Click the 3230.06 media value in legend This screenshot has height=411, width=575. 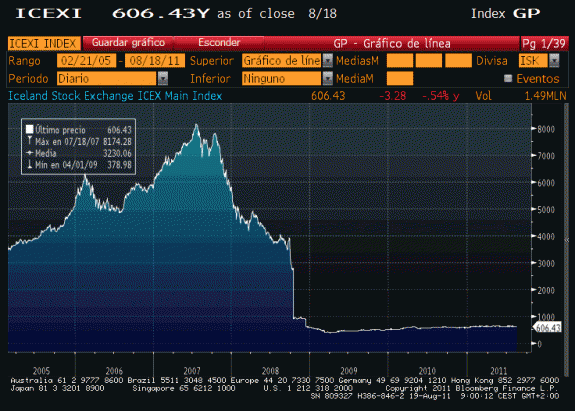[117, 153]
